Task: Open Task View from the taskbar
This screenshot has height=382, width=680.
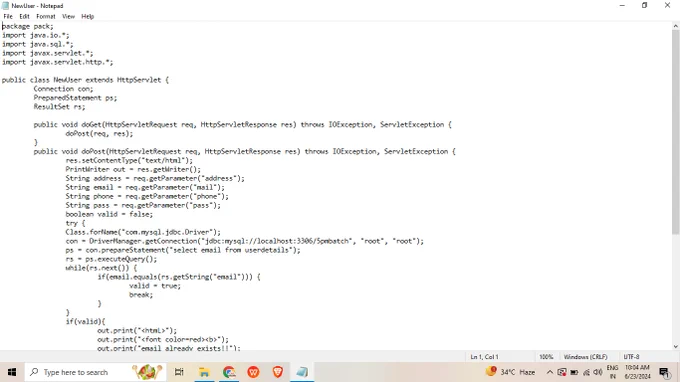Action: tap(179, 372)
